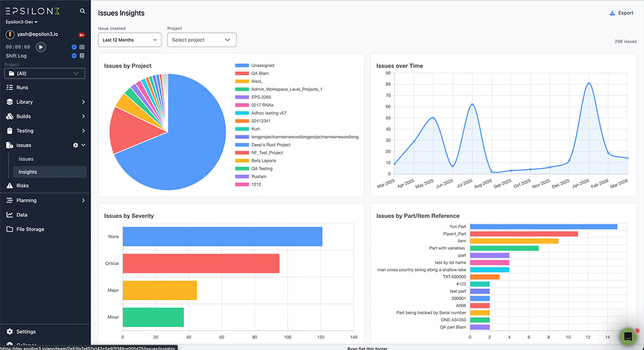The image size is (644, 350).
Task: Click the Jul 2025 peak data point
Action: click(472, 104)
